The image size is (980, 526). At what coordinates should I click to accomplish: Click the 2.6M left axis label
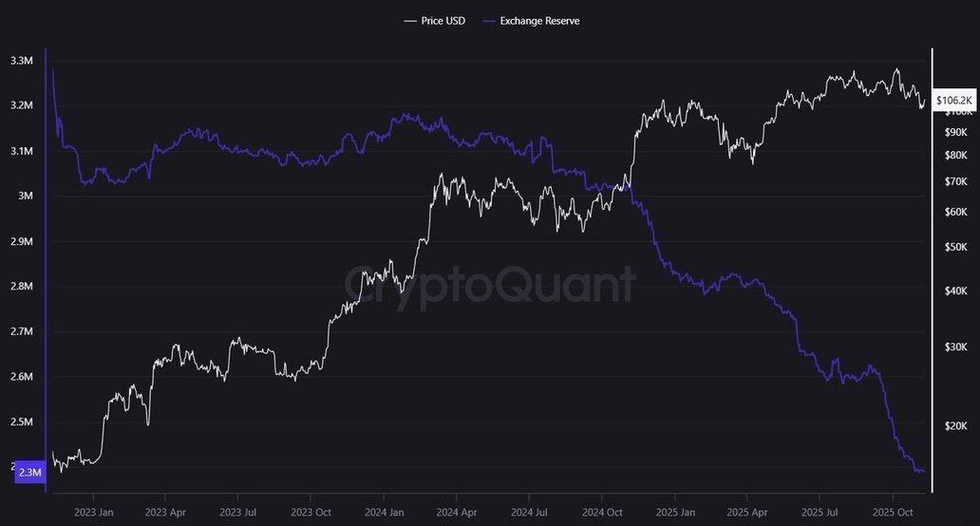tap(21, 377)
